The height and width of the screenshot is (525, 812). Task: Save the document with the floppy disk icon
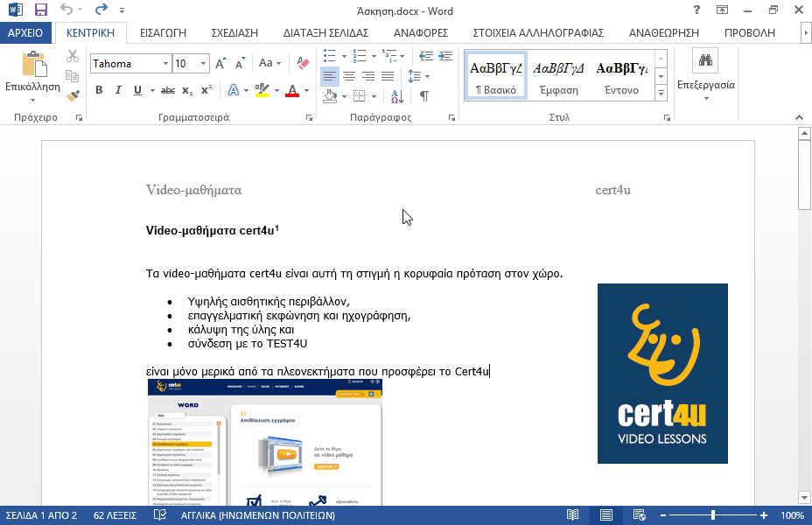[40, 10]
